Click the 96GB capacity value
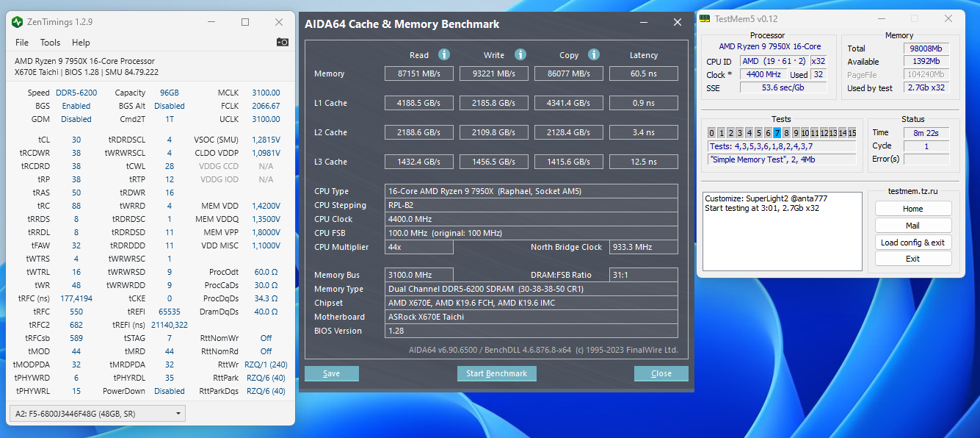980x438 pixels. click(170, 93)
